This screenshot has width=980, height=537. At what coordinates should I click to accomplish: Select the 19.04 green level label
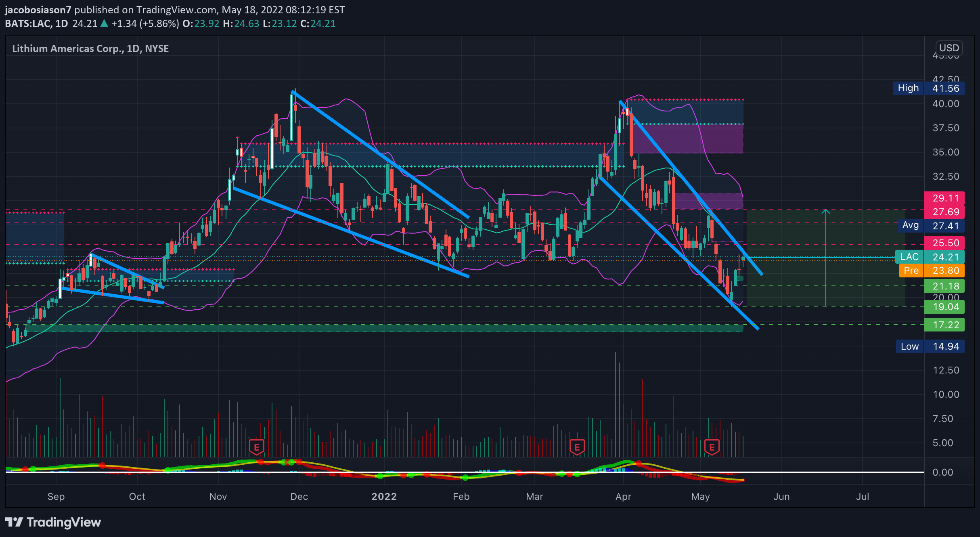click(x=944, y=307)
